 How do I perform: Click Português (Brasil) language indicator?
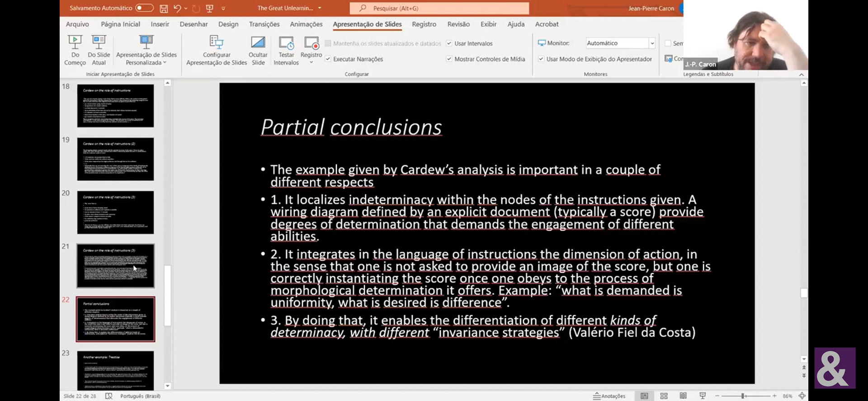140,396
